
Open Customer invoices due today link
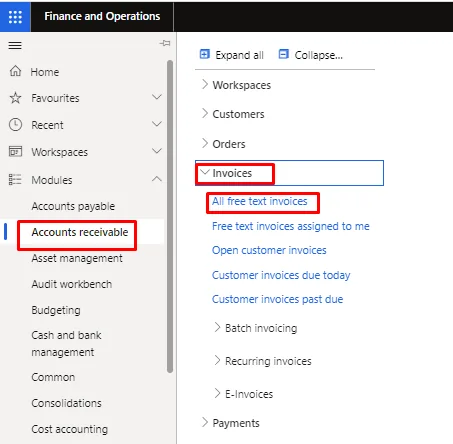pos(281,275)
